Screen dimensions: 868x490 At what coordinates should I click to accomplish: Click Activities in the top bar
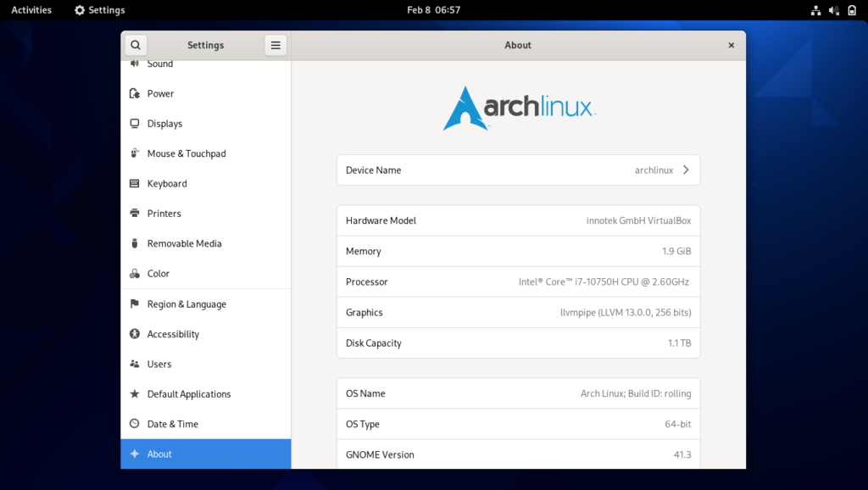[31, 9]
